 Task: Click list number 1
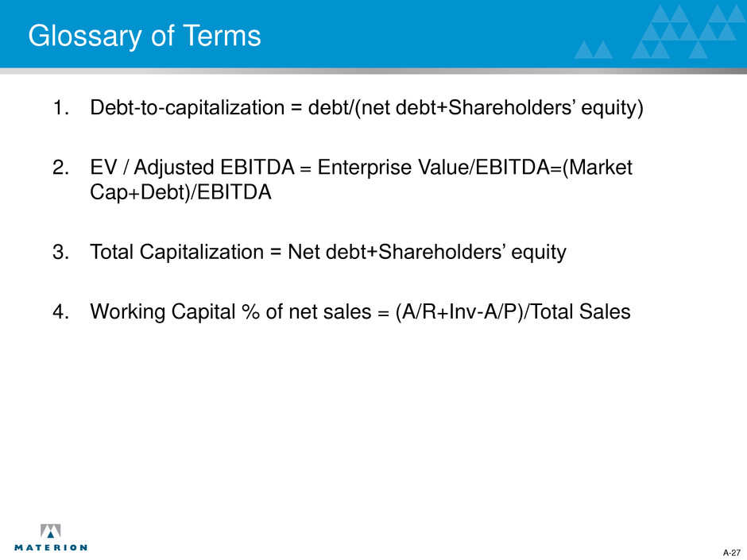tap(60, 108)
